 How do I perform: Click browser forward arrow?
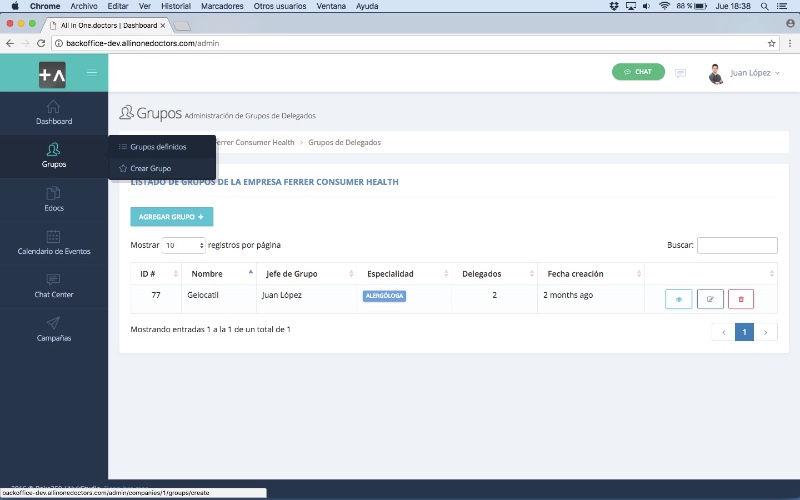point(25,43)
